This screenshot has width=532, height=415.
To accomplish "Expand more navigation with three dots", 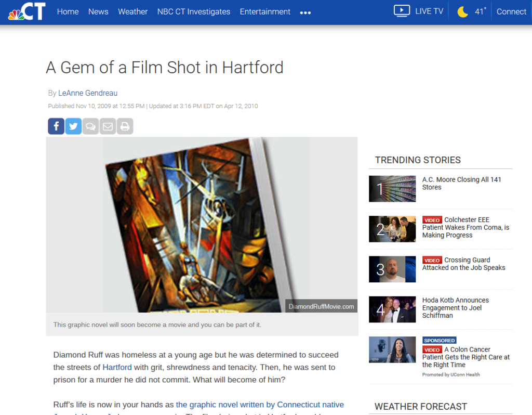I will (x=305, y=12).
